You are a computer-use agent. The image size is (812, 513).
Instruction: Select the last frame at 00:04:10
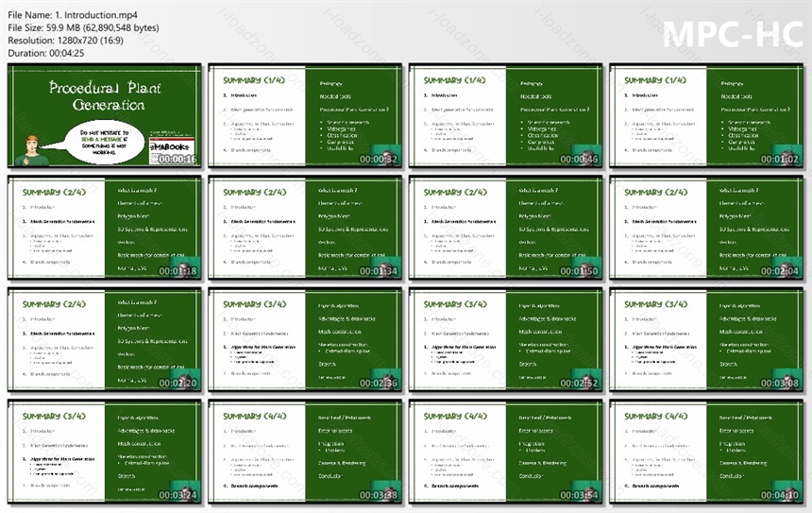[x=706, y=452]
